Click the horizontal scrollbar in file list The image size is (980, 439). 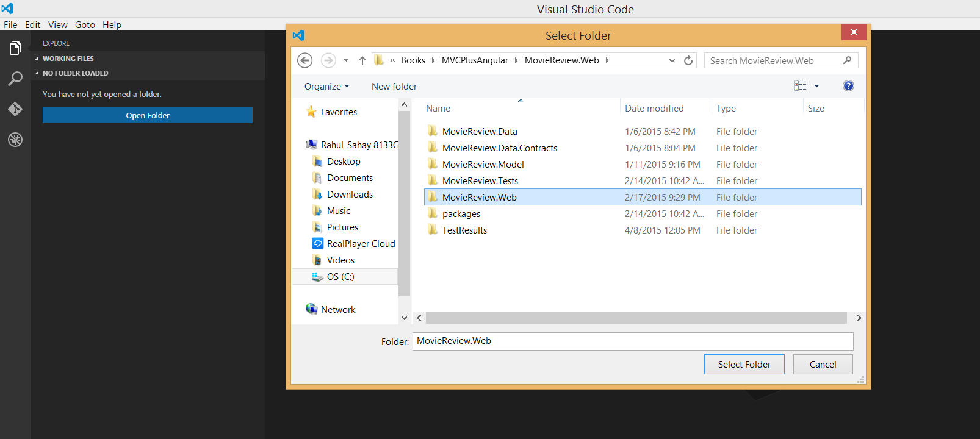coord(636,318)
